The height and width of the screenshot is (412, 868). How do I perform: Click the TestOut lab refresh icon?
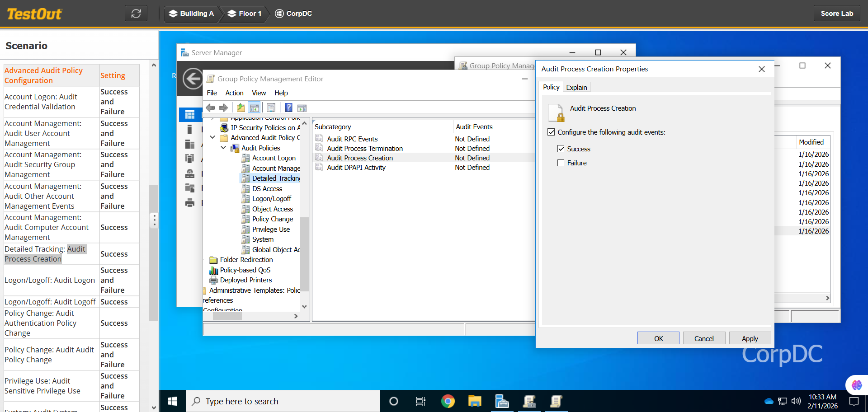[x=136, y=14]
